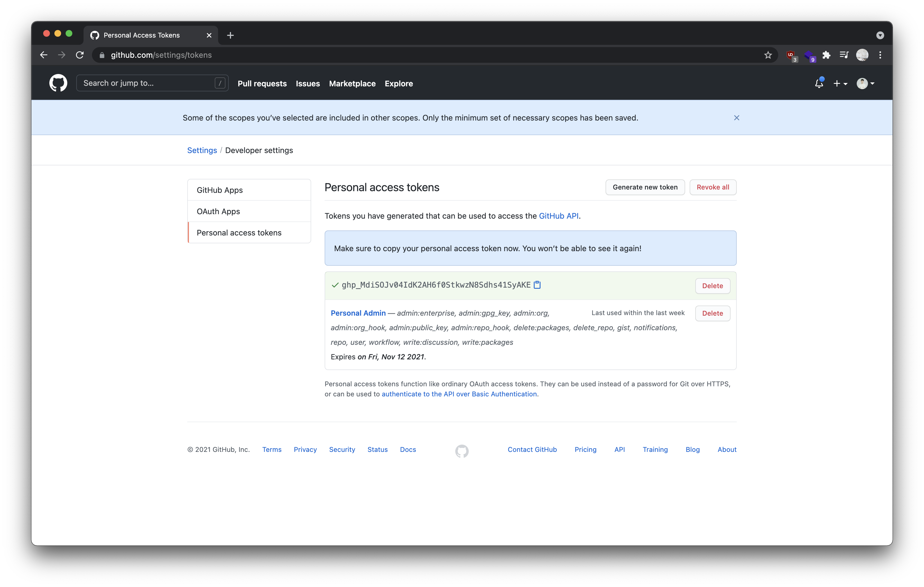
Task: Open the browser Extensions puzzle icon
Action: (826, 55)
